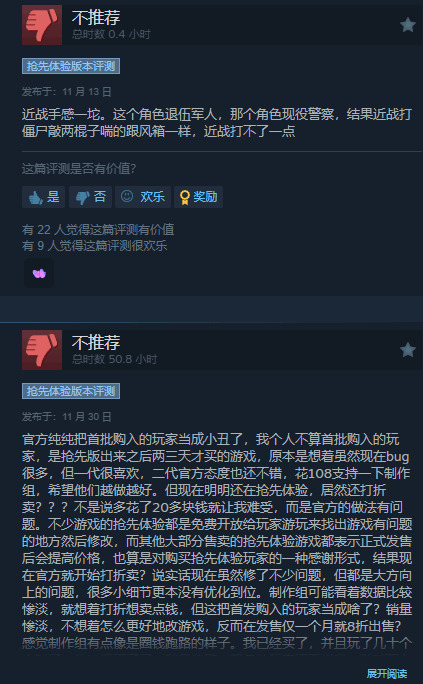423x684 pixels.
Task: Click thumbs-down icon of the 0.4 小时 review
Action: 42,25
